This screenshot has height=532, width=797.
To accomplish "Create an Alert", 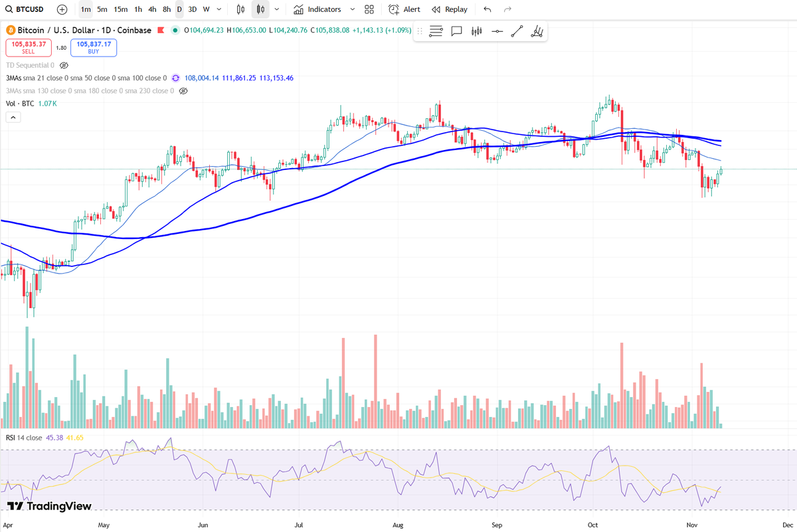I will click(x=404, y=9).
